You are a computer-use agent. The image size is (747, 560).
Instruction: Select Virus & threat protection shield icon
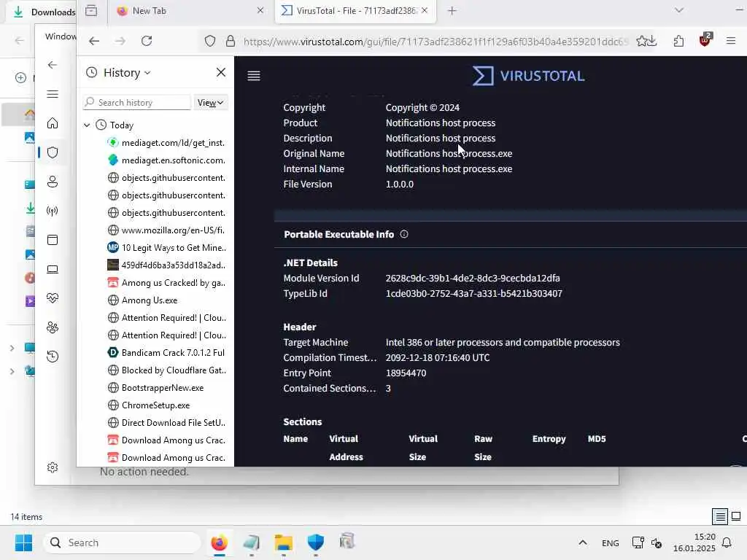coord(53,152)
